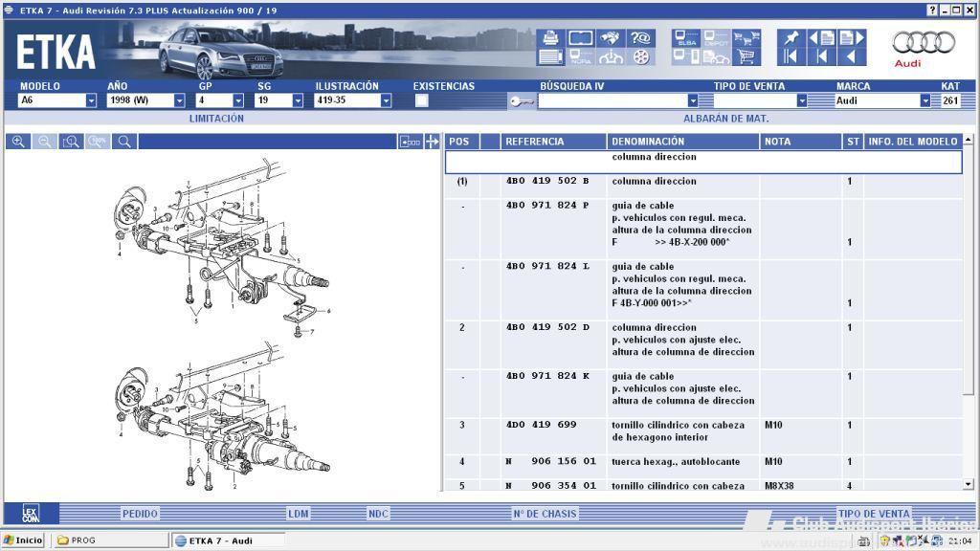Open the ELSA toolbar icon

coord(686,38)
